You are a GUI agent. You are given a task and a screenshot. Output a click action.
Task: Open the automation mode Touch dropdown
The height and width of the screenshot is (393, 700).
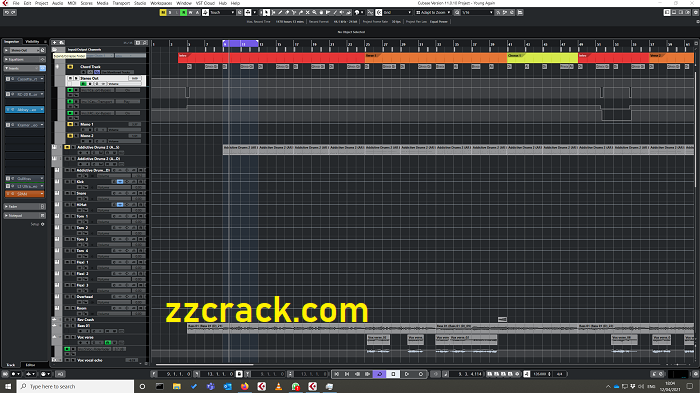coord(222,13)
